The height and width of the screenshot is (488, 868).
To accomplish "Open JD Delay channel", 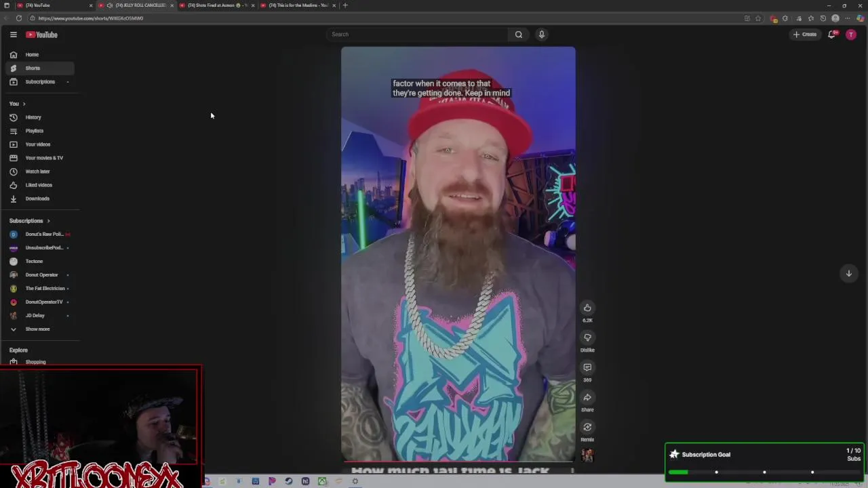I will 40,315.
